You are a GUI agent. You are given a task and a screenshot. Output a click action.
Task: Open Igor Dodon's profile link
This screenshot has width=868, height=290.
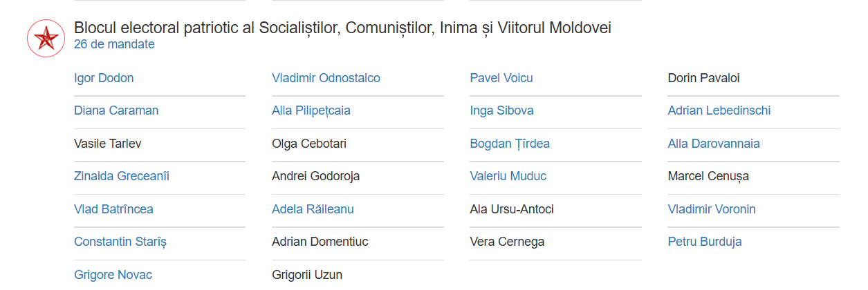(104, 78)
